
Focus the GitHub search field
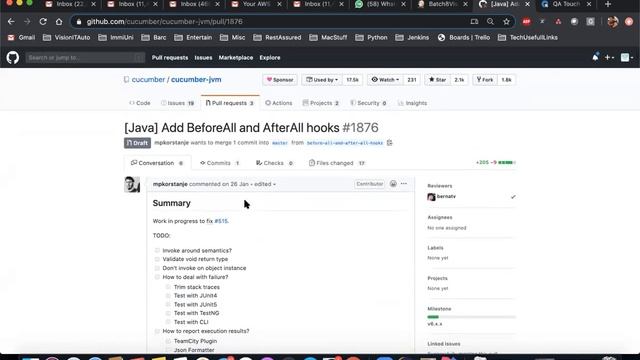point(85,58)
